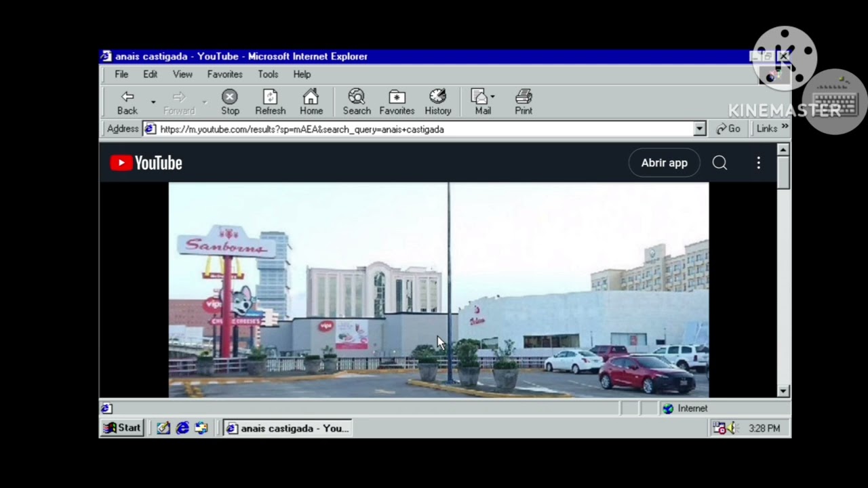Open the Help menu
Viewport: 868px width, 488px height.
click(x=302, y=75)
